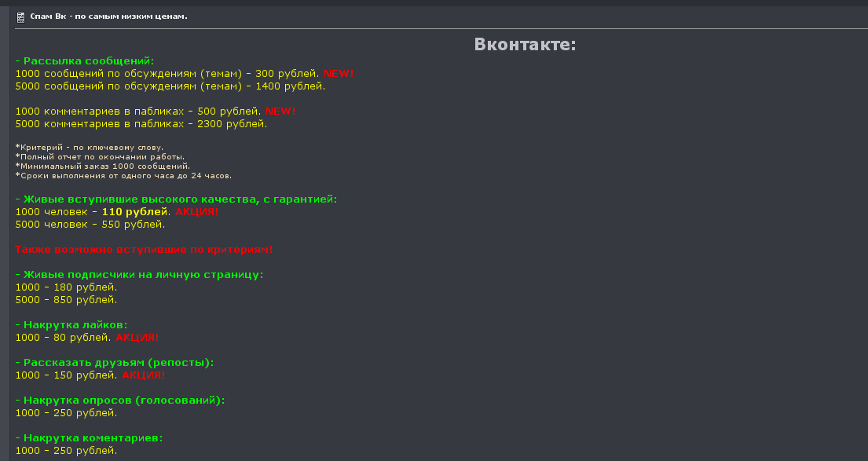
Task: Click the red text 'Также возможно вступившие по критериям!'
Action: click(144, 250)
